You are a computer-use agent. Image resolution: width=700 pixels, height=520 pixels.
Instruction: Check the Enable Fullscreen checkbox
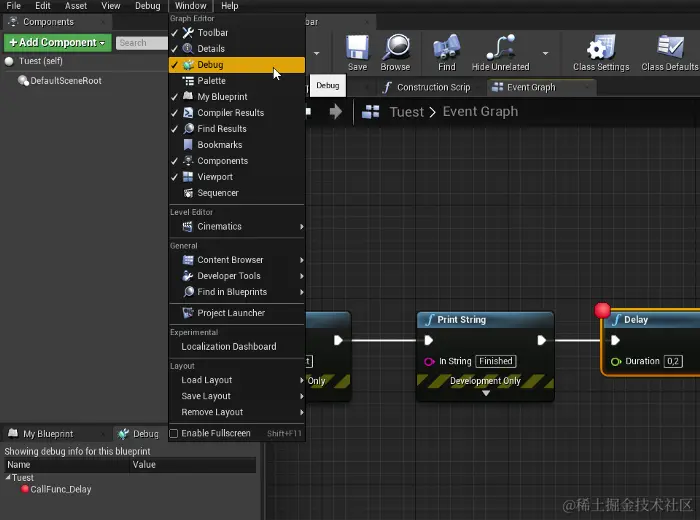(174, 433)
